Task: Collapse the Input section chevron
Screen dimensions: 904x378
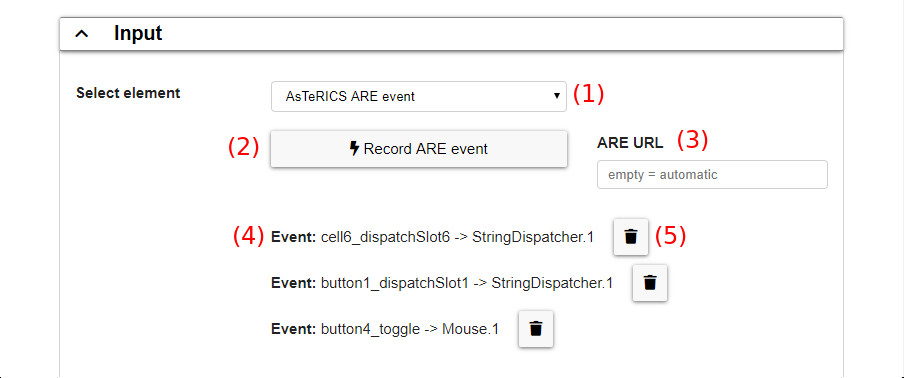Action: click(82, 34)
